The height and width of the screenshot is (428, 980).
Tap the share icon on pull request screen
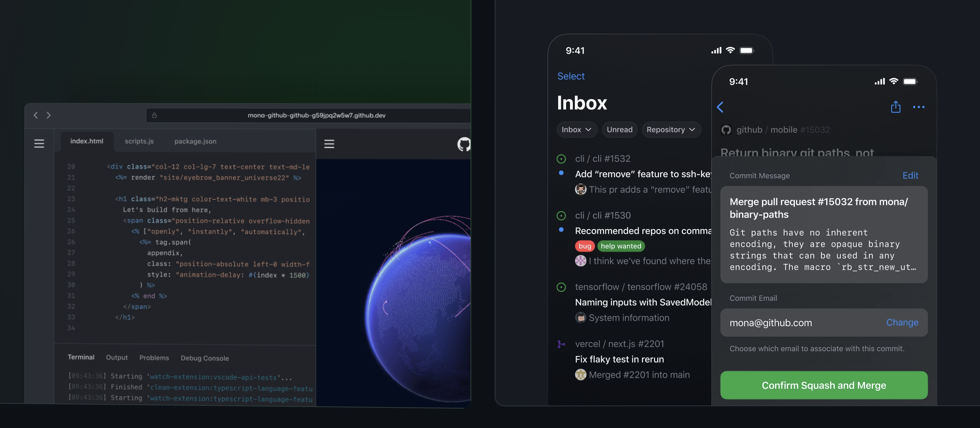(896, 107)
